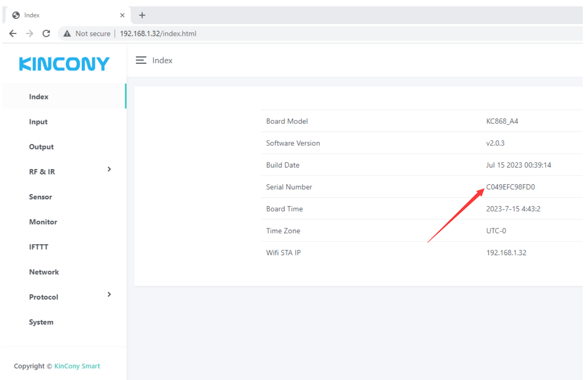This screenshot has width=588, height=380.
Task: Go to the Sensor menu item
Action: [40, 197]
